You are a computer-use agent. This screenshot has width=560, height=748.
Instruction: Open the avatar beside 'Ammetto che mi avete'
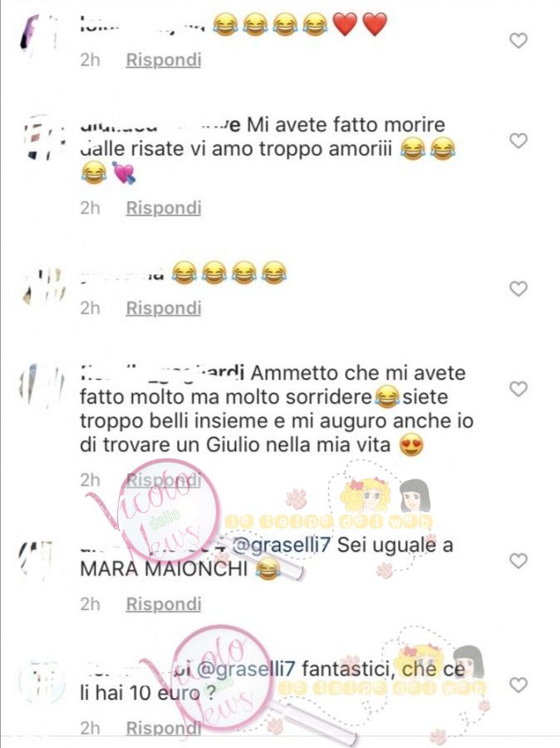(42, 386)
